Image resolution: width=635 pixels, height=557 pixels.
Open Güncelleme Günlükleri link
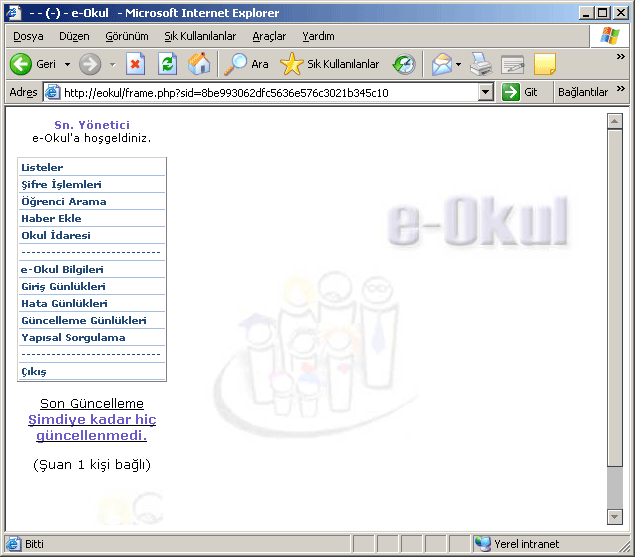pyautogui.click(x=84, y=320)
